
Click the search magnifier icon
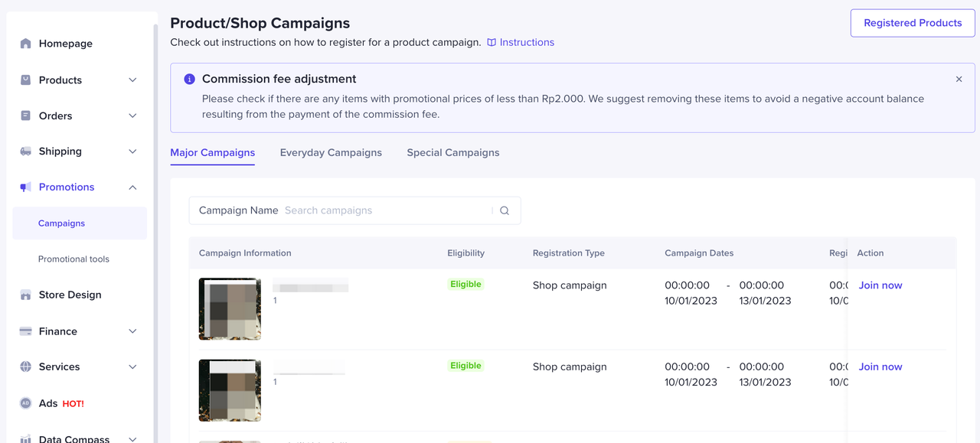505,210
